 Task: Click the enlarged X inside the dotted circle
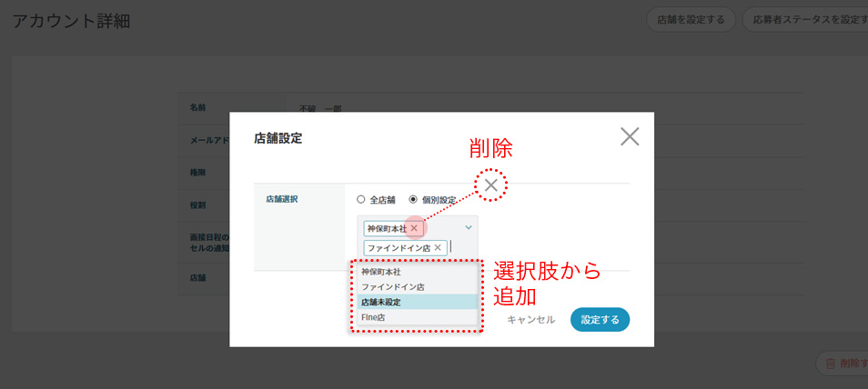pyautogui.click(x=491, y=185)
